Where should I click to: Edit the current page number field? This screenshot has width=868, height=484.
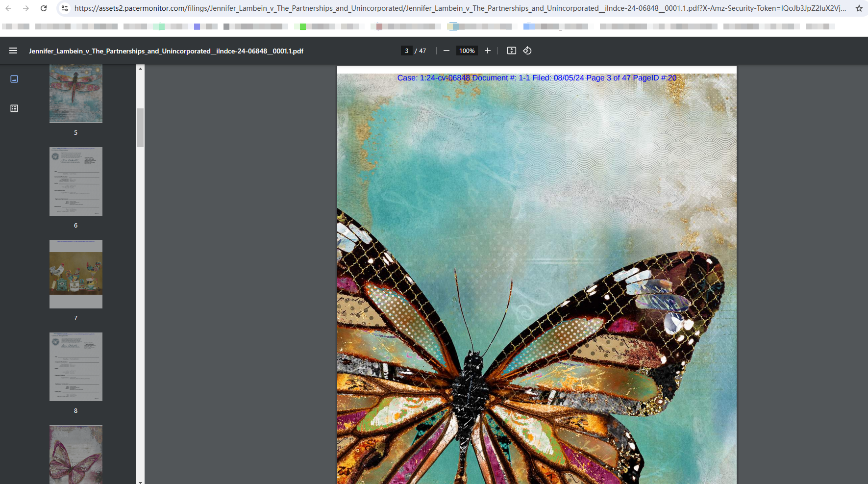tap(406, 51)
